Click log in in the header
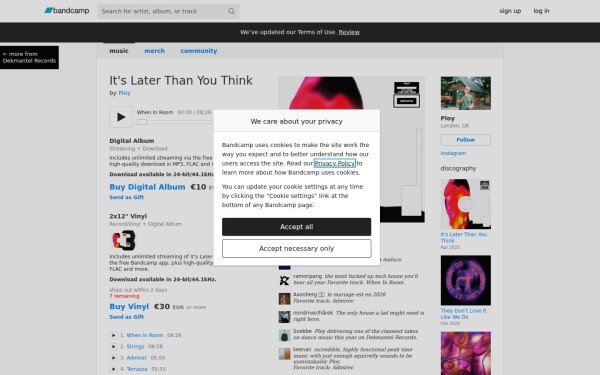600x375 pixels. [541, 11]
